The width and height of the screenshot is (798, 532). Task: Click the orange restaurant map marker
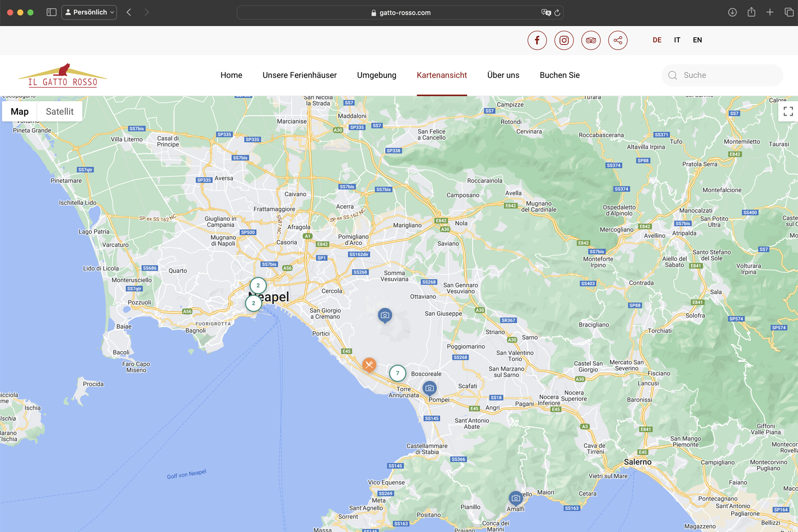point(369,364)
